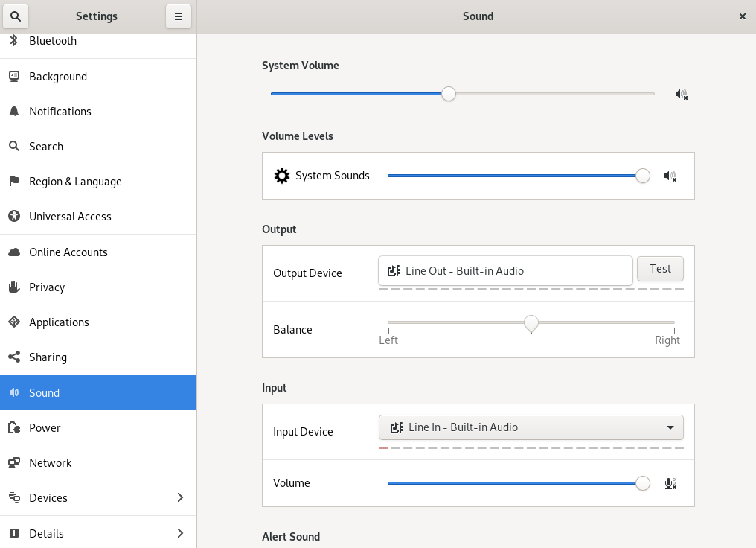Expand the Devices submenu chevron

180,497
